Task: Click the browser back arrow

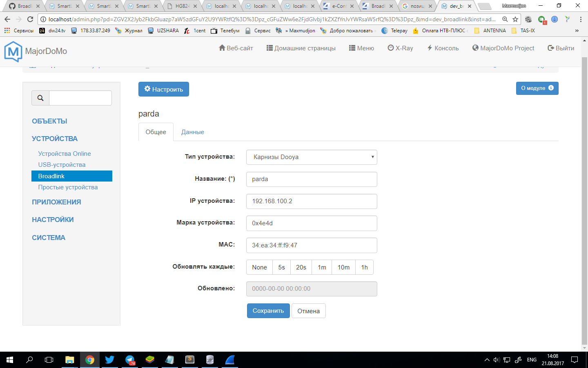Action: click(x=7, y=19)
